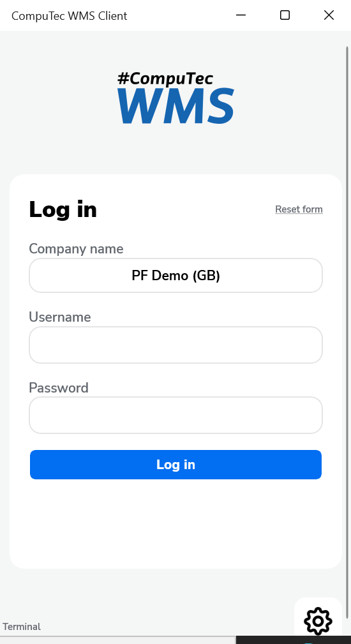Open the Company name selector PF Demo (GB)

[175, 275]
